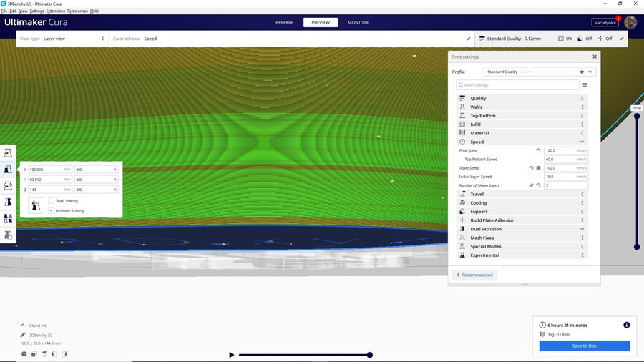Open the setting visibility hamburger menu
644x362 pixels.
[x=585, y=85]
